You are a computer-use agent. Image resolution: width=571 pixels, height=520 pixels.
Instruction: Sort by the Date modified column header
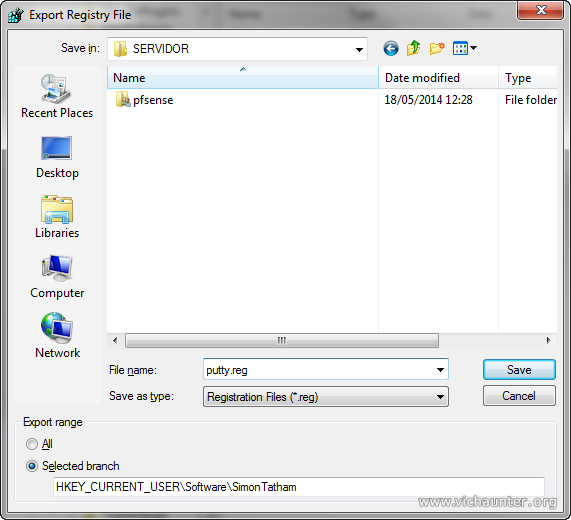tap(438, 78)
